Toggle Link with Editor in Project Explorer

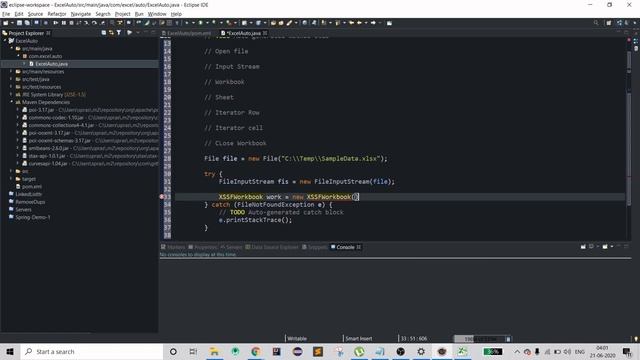(111, 33)
